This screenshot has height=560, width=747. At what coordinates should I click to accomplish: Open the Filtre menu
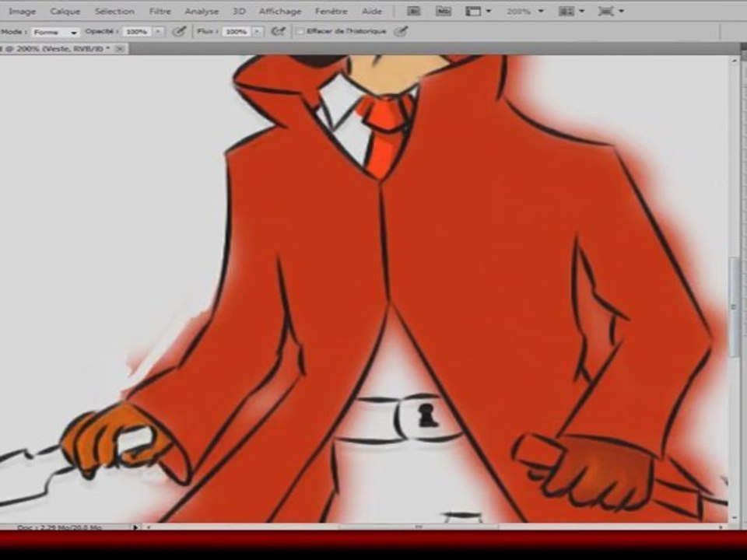160,12
